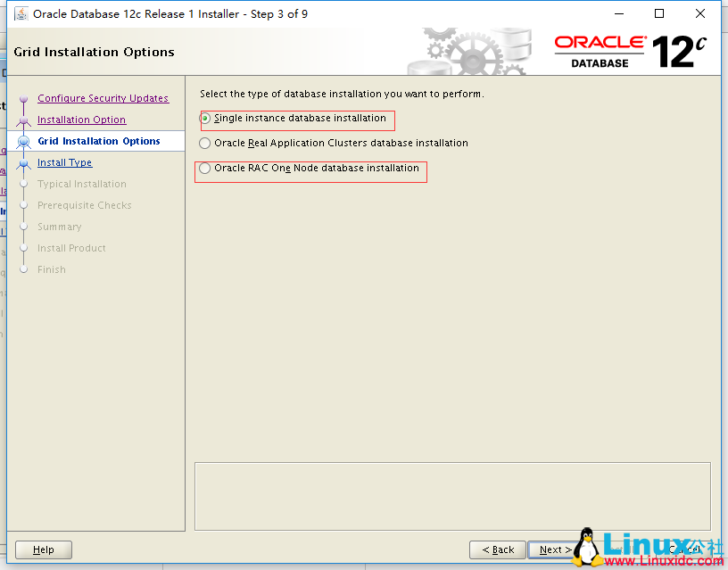Click the Install Type sidebar step
Screen dimensions: 728x570
point(63,162)
